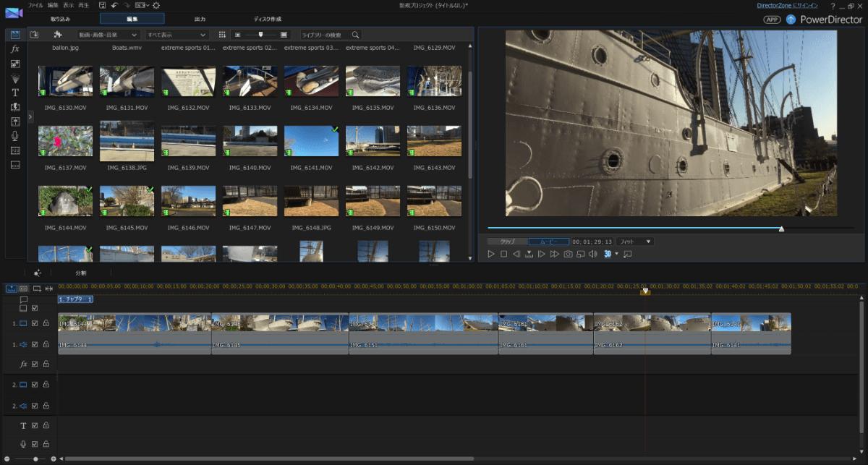Click the Stop button in preview controls

(503, 254)
